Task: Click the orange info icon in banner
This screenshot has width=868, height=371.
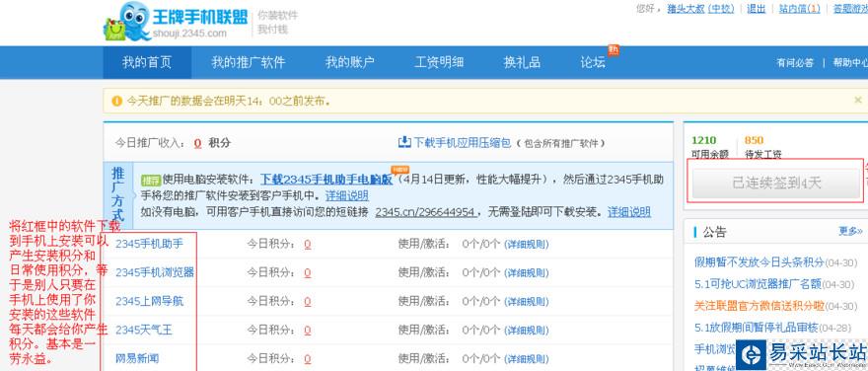Action: (116, 101)
